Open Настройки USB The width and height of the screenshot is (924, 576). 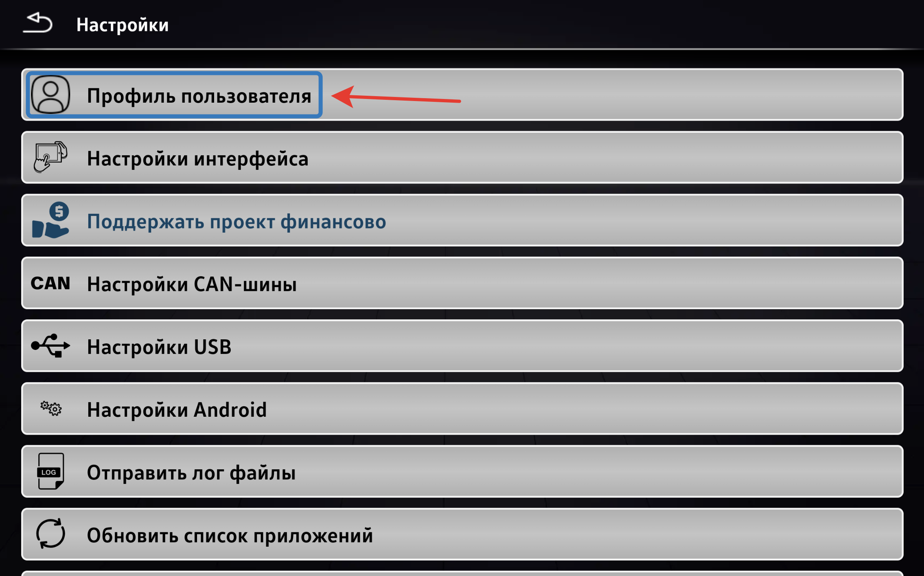(462, 346)
